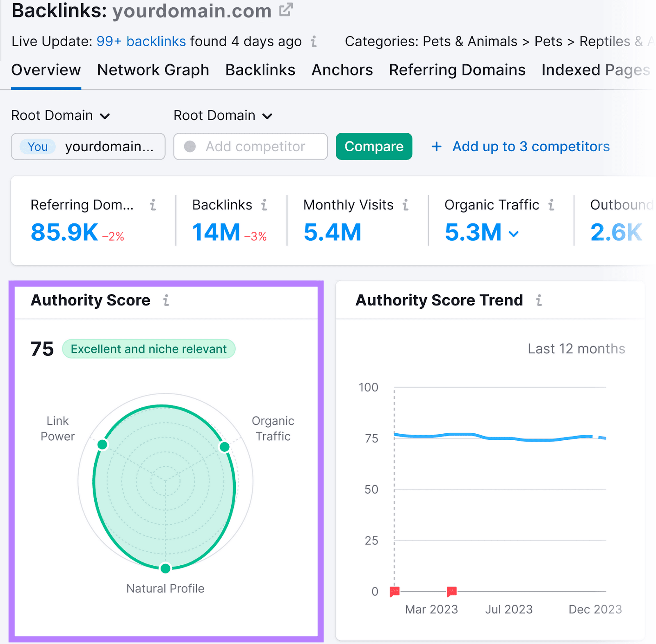The width and height of the screenshot is (656, 644).
Task: View the Monthly Visits info icon
Action: coord(405,205)
